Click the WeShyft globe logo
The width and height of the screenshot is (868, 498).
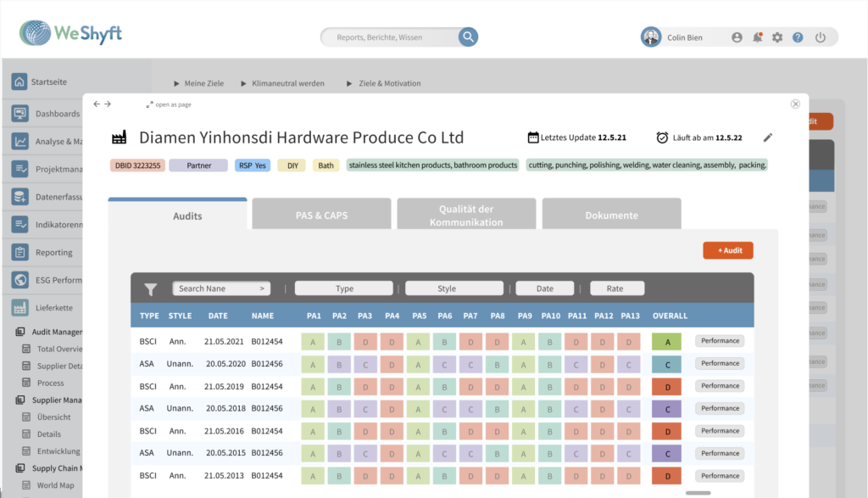pos(35,33)
